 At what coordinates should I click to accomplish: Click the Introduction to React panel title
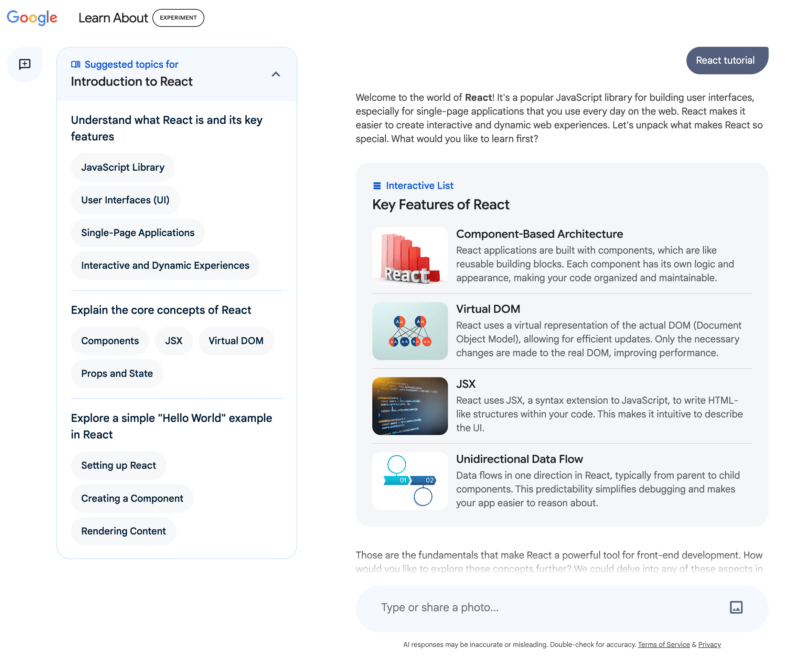coord(131,82)
